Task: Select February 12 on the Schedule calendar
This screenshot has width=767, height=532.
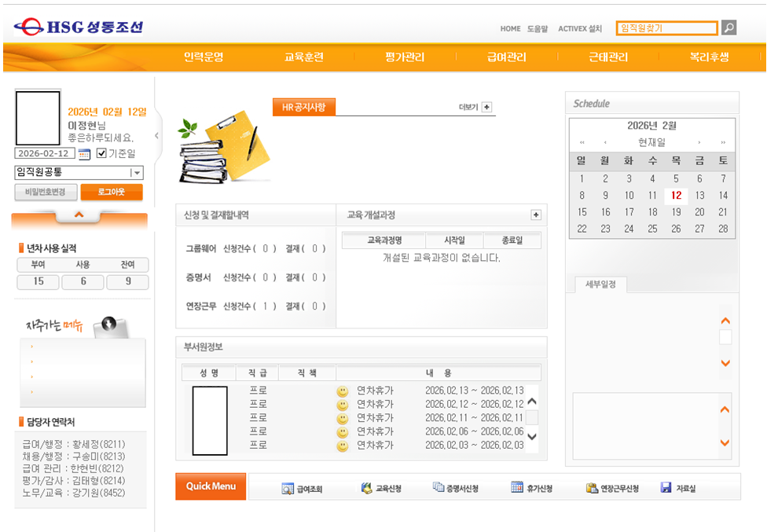Action: pyautogui.click(x=676, y=196)
